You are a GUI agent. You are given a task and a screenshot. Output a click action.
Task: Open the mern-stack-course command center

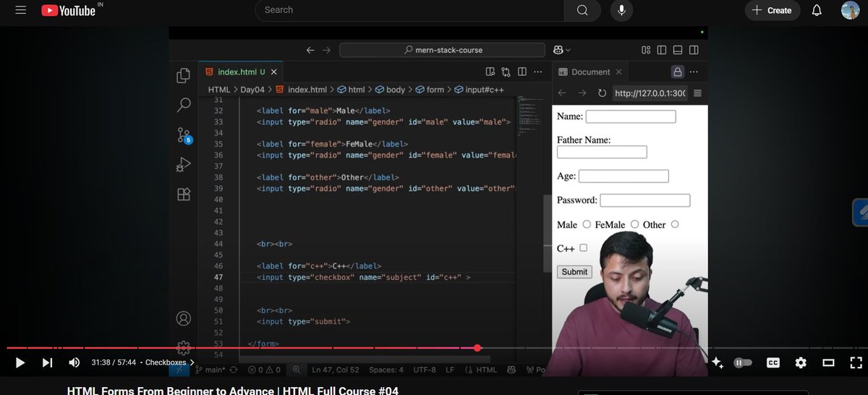(x=442, y=50)
